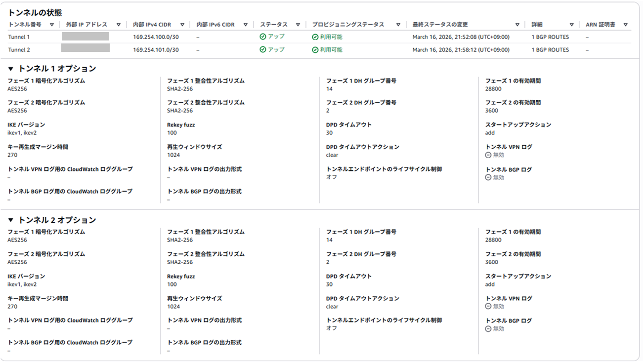Click Tunnel 2 利用可能 provisioning status
This screenshot has height=362, width=644.
327,50
